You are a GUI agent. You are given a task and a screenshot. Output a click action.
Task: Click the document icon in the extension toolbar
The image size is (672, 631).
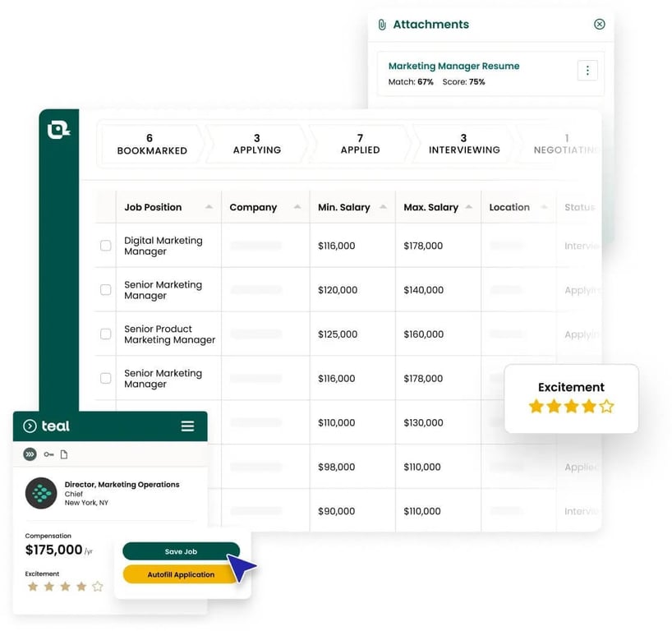pyautogui.click(x=64, y=454)
